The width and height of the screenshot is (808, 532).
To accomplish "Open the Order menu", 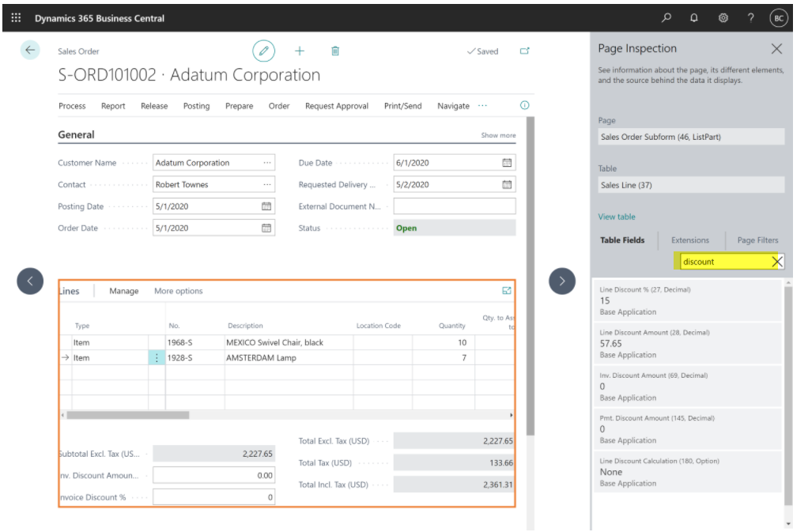I will [279, 106].
